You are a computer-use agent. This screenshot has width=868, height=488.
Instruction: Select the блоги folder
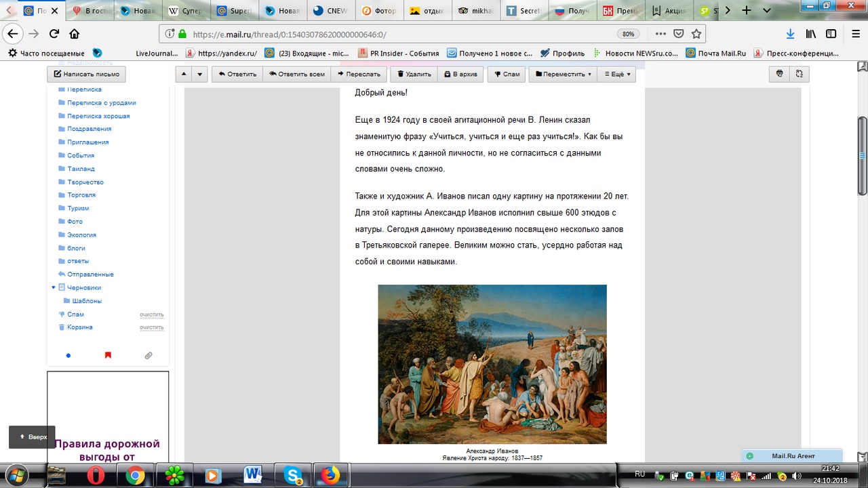click(76, 248)
